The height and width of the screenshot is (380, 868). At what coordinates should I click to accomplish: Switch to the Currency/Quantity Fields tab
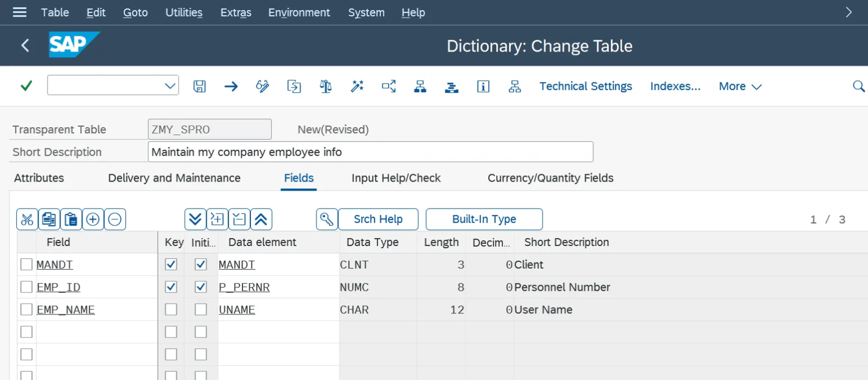(x=550, y=178)
